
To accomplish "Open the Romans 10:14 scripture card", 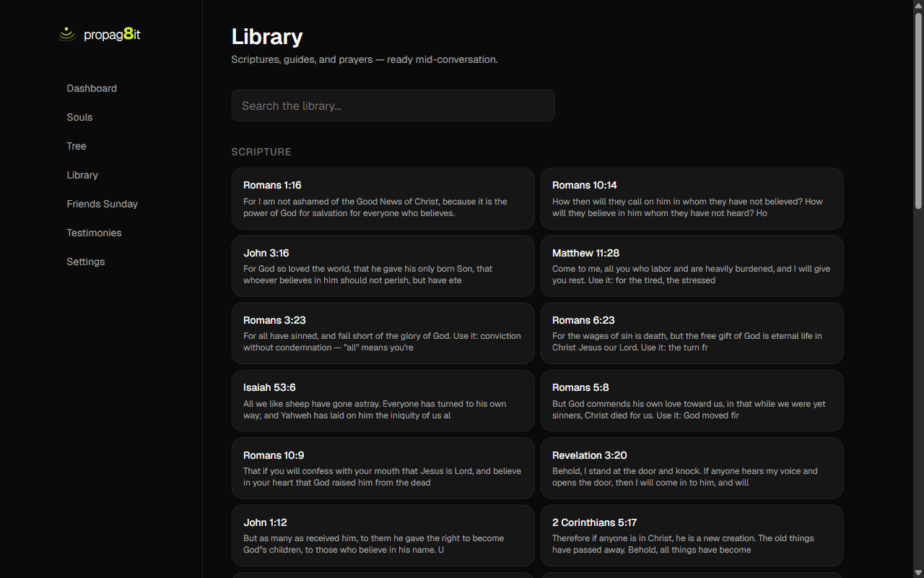I will (x=692, y=199).
